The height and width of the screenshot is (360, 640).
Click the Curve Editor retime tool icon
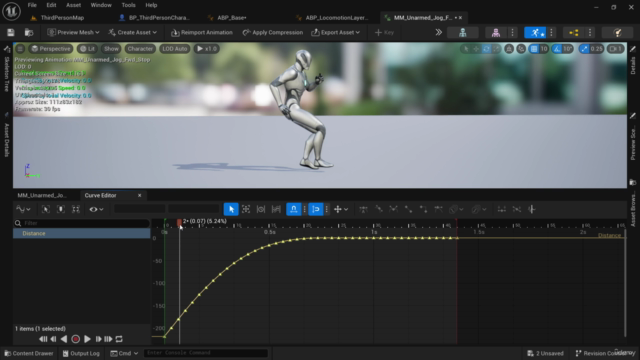[x=261, y=209]
